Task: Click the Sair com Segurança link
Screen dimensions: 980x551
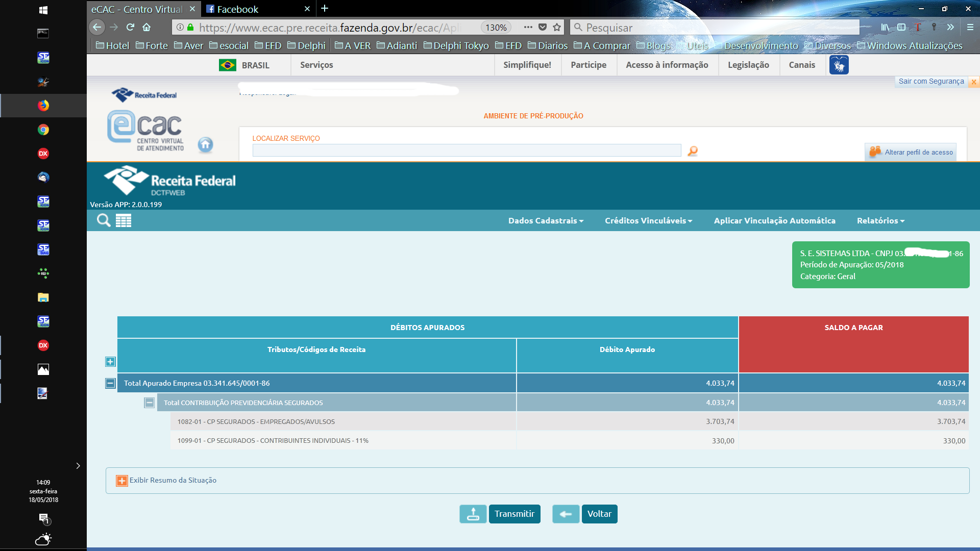Action: tap(931, 81)
